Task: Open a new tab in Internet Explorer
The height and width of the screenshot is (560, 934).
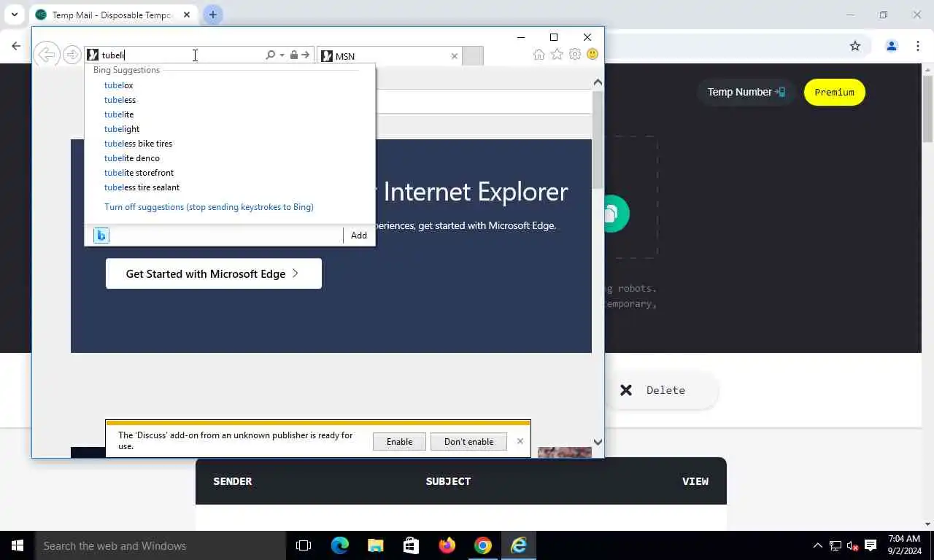Action: point(473,56)
